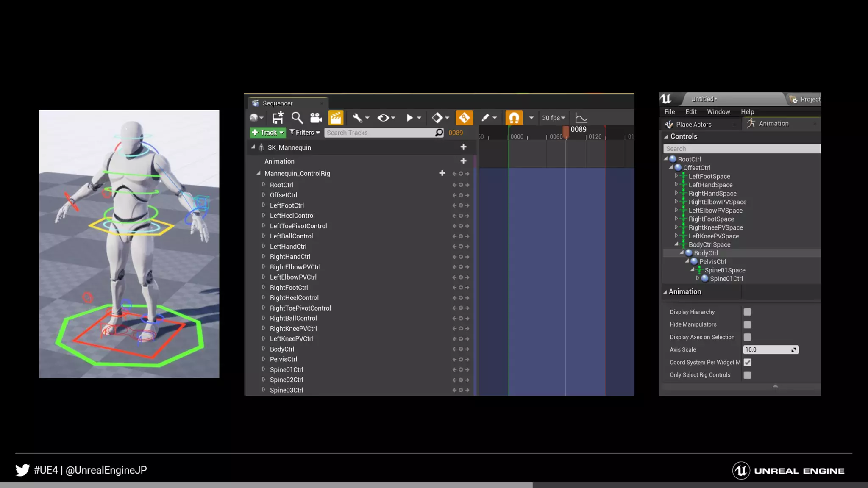Uncheck Coord System Per Widget Mode

[747, 362]
